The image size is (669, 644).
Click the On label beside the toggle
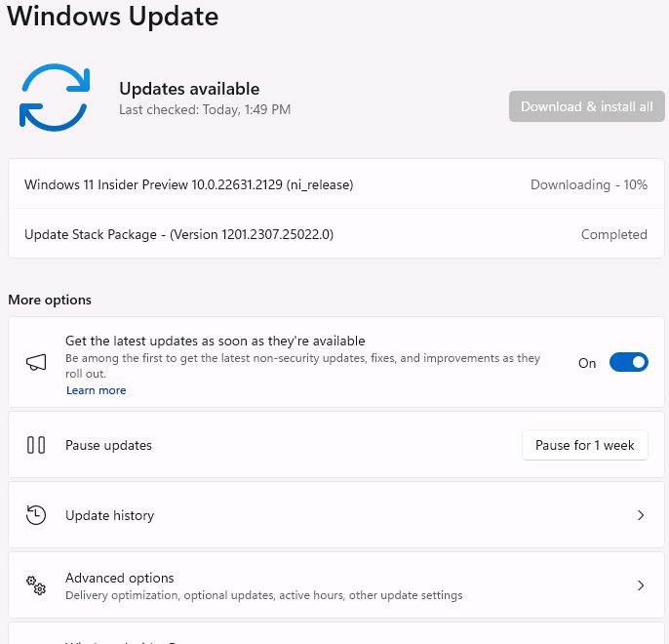point(587,363)
